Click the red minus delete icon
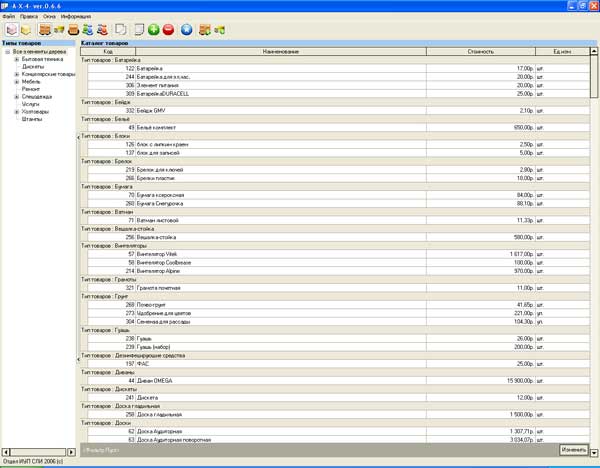 pos(168,30)
